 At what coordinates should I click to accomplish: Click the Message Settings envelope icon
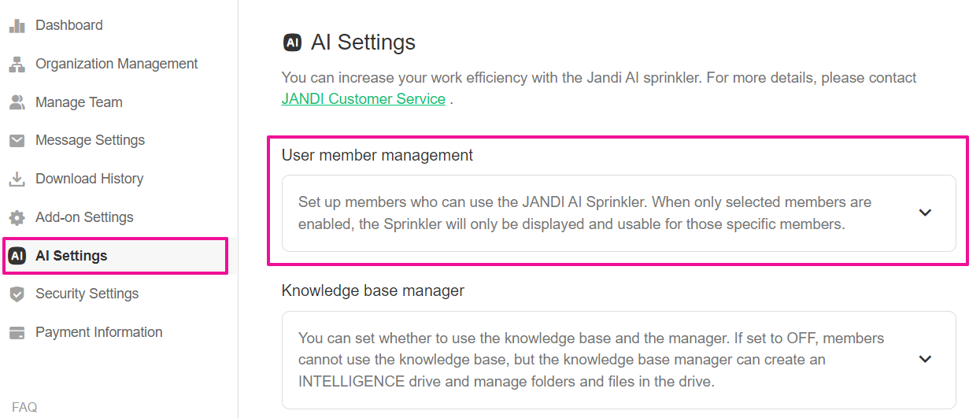coord(17,141)
